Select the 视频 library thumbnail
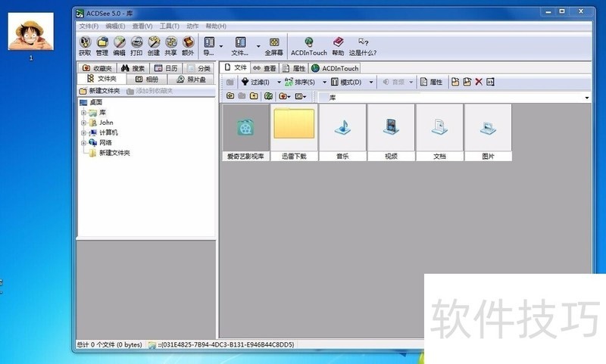 [391, 132]
